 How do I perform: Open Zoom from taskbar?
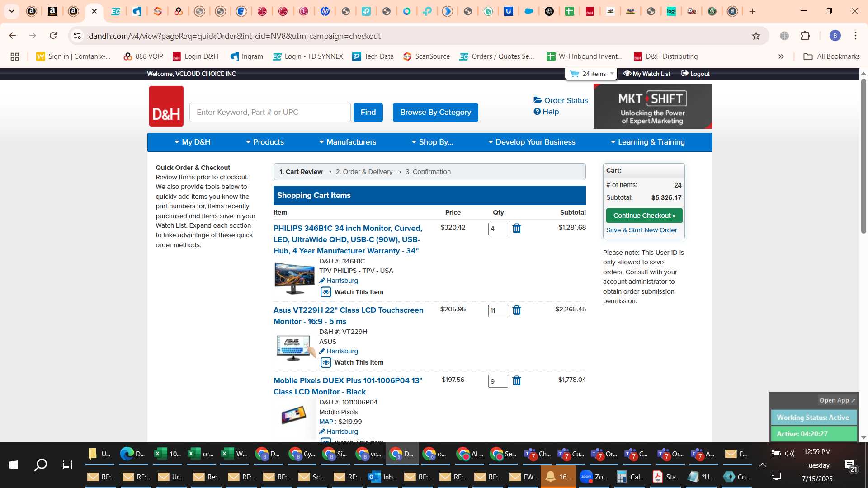594,477
